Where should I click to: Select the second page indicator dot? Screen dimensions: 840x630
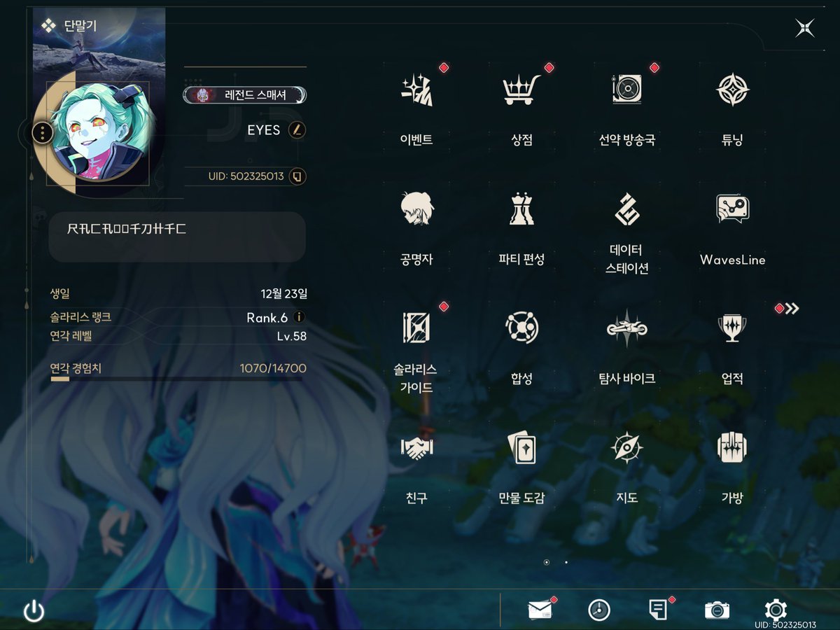pos(566,562)
